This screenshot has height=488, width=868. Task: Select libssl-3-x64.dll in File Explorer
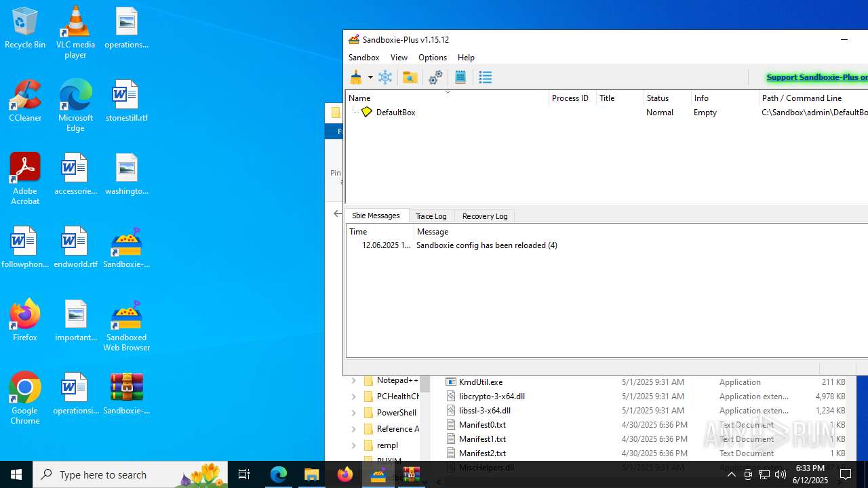[485, 411]
